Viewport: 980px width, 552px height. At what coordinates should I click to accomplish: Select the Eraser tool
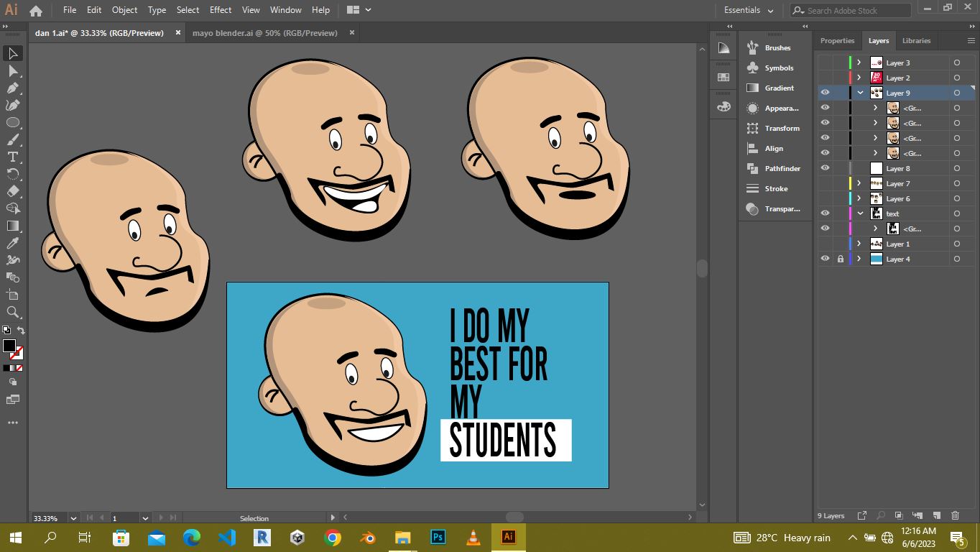(x=13, y=191)
